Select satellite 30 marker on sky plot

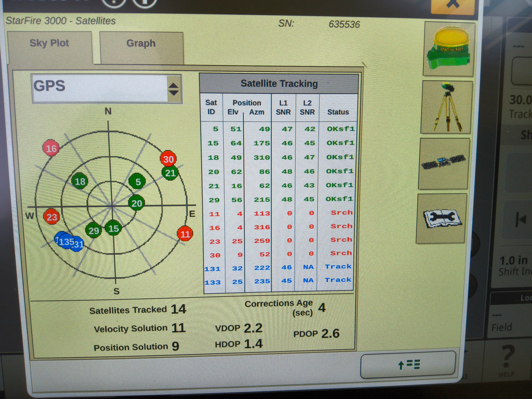168,159
